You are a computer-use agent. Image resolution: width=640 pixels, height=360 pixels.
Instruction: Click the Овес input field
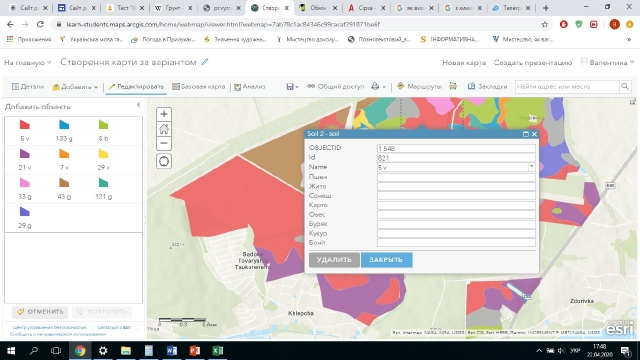tap(456, 215)
